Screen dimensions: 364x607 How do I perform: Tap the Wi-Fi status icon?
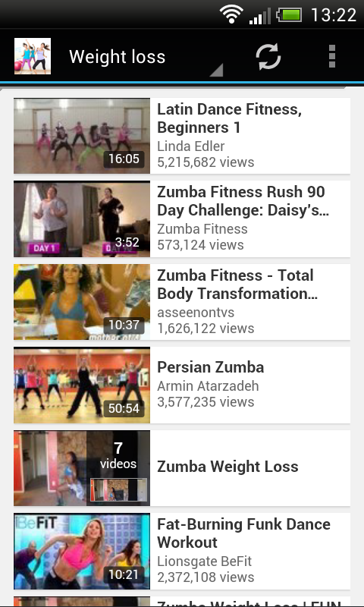231,14
